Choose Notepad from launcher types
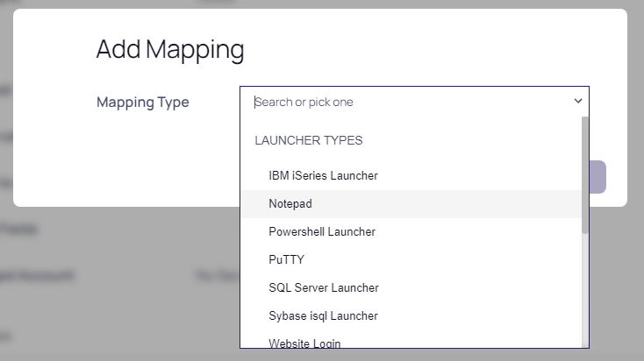The height and width of the screenshot is (361, 644). 411,204
